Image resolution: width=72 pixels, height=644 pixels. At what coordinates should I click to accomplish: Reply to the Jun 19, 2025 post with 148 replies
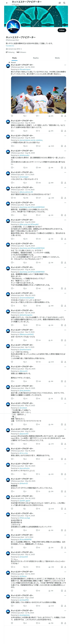(12, 198)
